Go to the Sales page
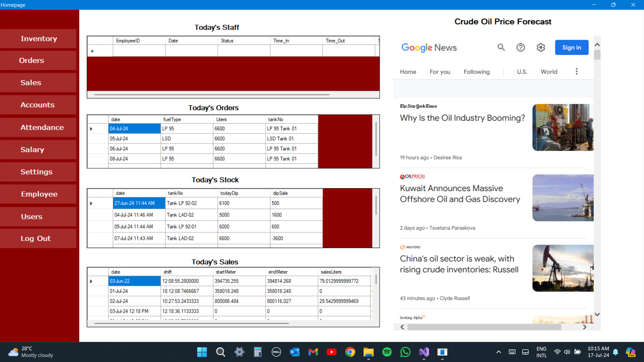This screenshot has height=362, width=644. tap(38, 83)
